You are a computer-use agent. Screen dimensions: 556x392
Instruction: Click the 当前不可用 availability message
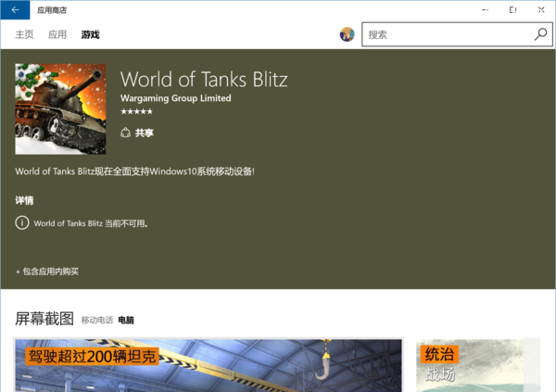pyautogui.click(x=91, y=223)
